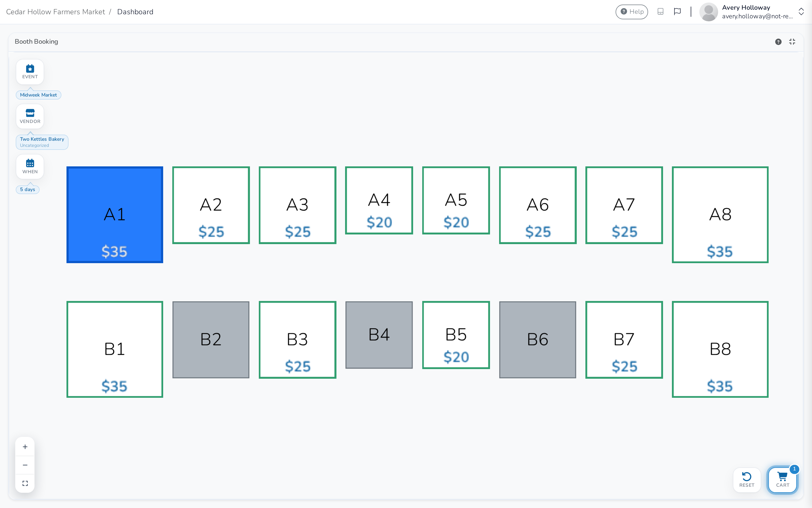Select booth A2 for $25
This screenshot has height=508, width=812.
(211, 205)
